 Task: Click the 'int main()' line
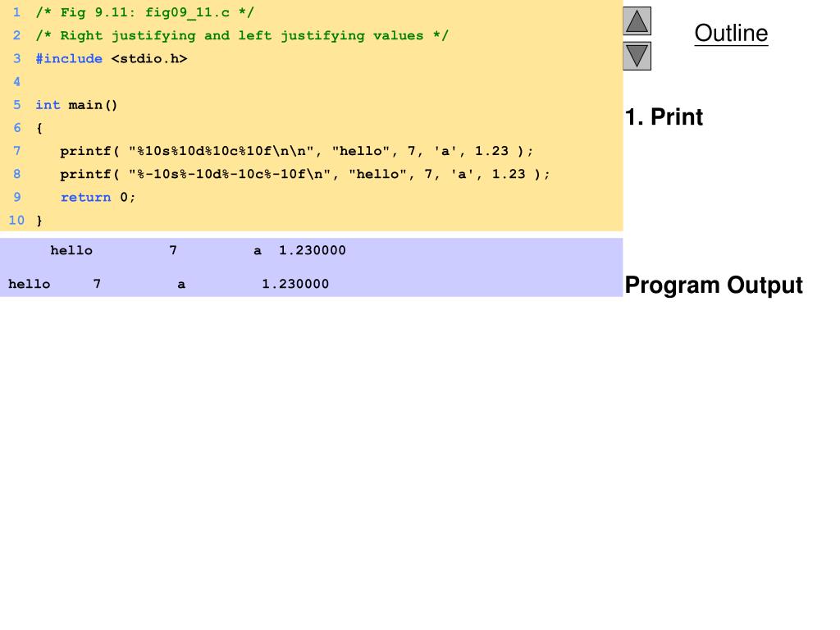coord(76,104)
